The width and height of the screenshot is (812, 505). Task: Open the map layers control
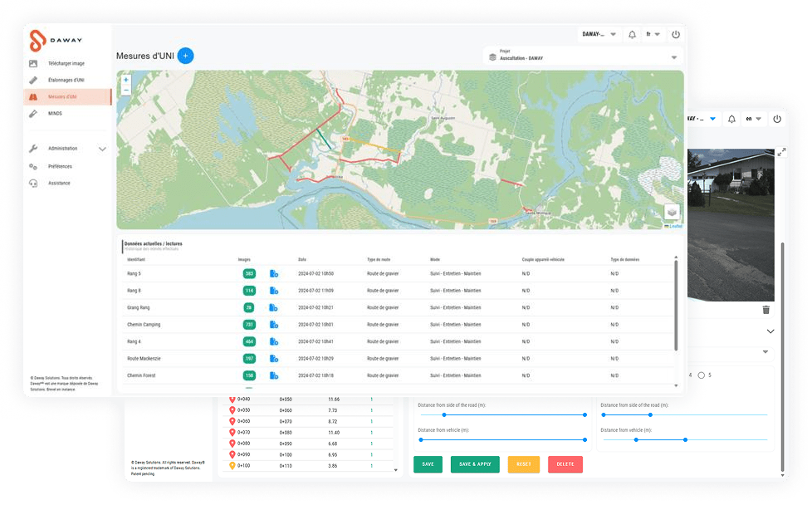click(672, 212)
